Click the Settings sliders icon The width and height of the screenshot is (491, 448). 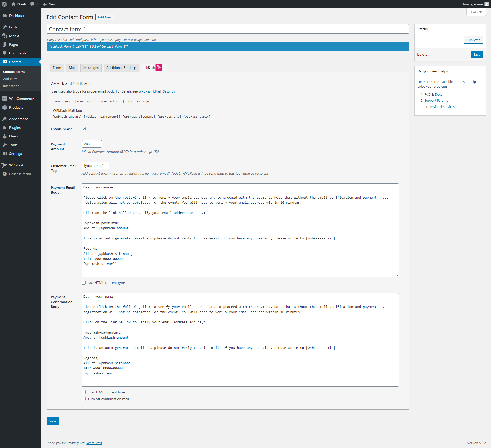pyautogui.click(x=5, y=154)
